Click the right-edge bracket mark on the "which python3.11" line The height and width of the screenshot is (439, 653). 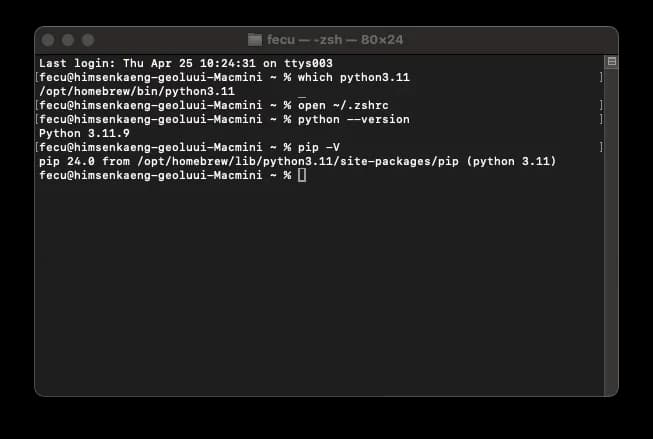point(601,77)
